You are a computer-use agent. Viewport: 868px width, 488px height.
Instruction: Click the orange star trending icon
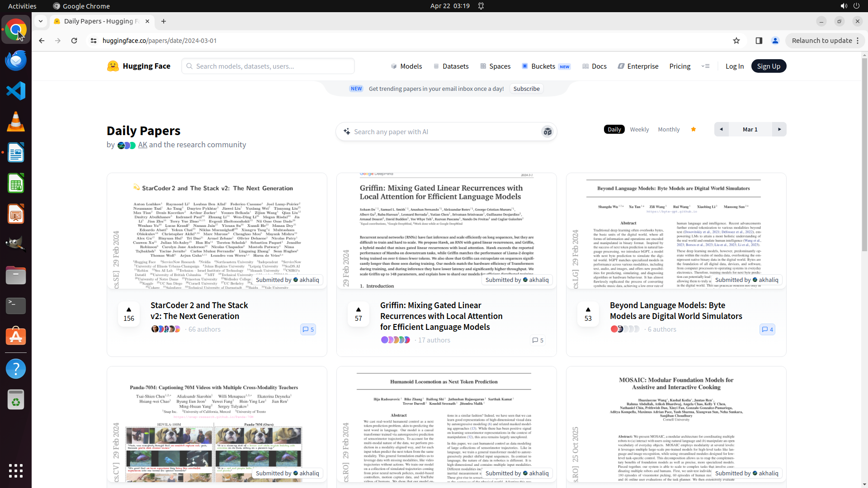pos(693,129)
